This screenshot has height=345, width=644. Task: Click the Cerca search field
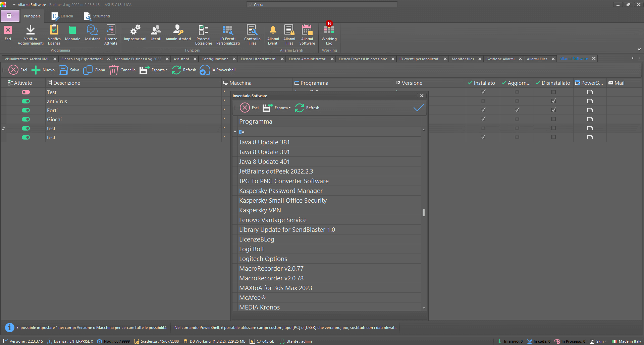(322, 5)
